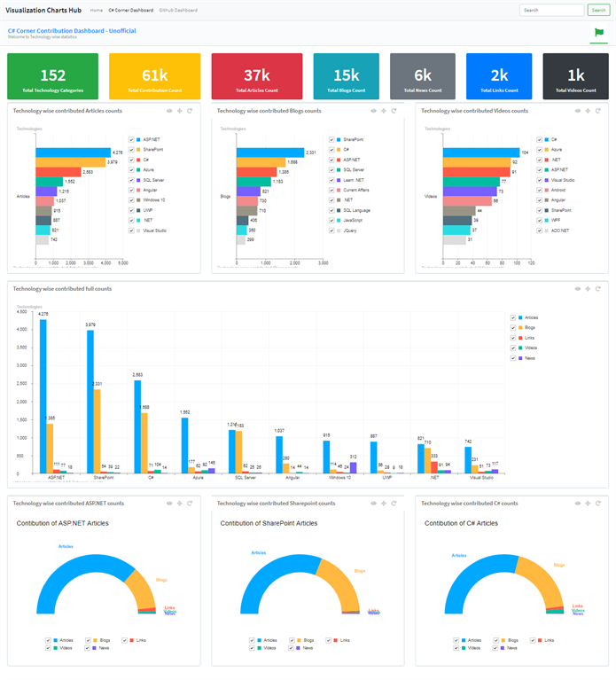Refresh the Articles counts panel
616x680 pixels.
190,111
